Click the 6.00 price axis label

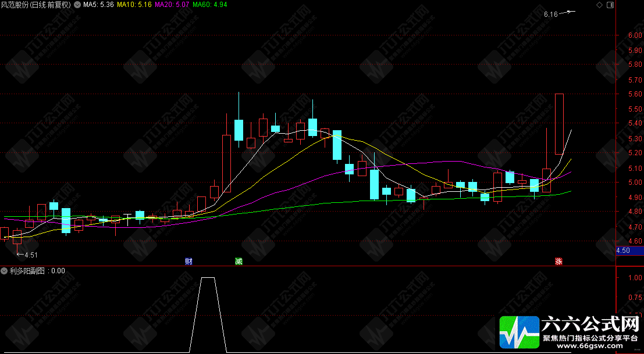coord(635,35)
